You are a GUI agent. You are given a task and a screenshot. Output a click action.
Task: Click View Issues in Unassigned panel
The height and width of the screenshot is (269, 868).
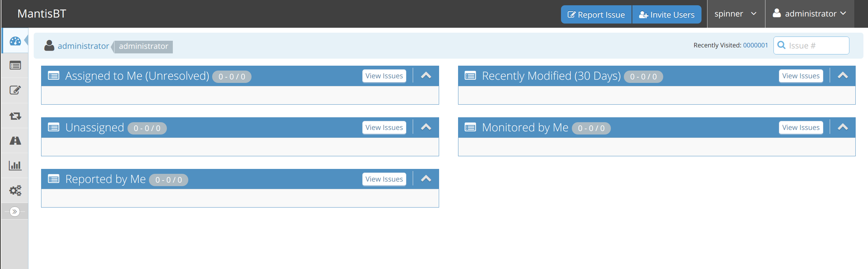coord(384,127)
